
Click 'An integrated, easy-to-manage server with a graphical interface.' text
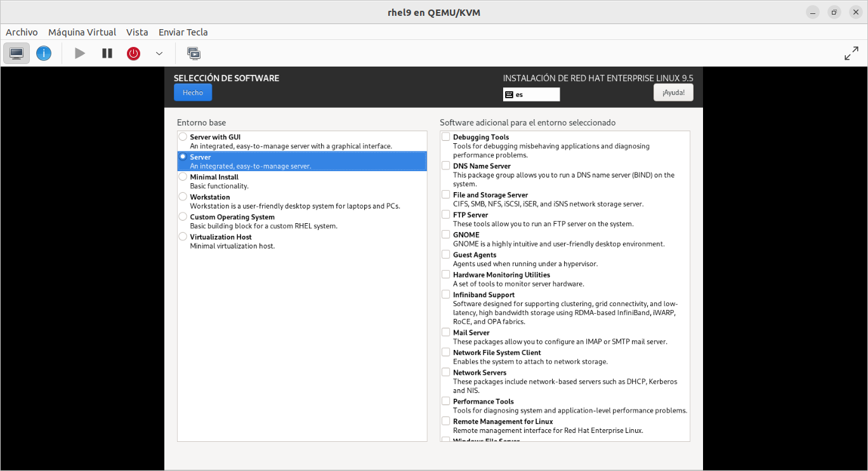tap(291, 146)
